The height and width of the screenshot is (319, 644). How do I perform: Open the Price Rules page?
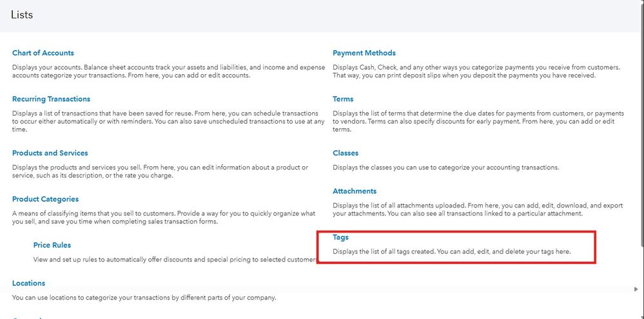pos(52,245)
